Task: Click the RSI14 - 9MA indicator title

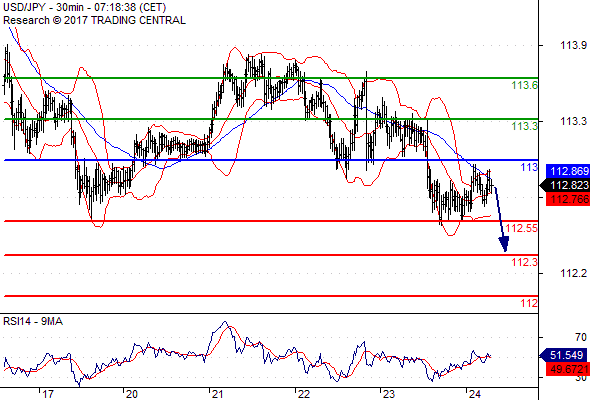Action: point(33,321)
